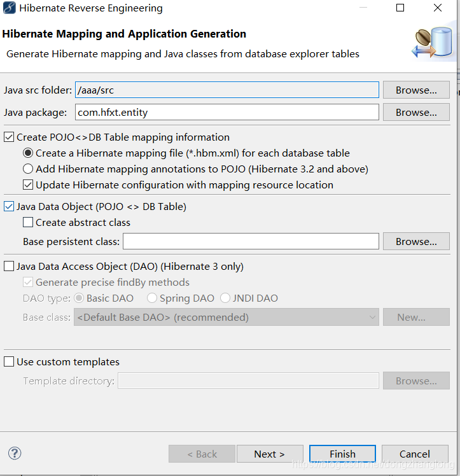This screenshot has width=460, height=476.
Task: Cancel the reverse engineering wizard
Action: (x=415, y=454)
